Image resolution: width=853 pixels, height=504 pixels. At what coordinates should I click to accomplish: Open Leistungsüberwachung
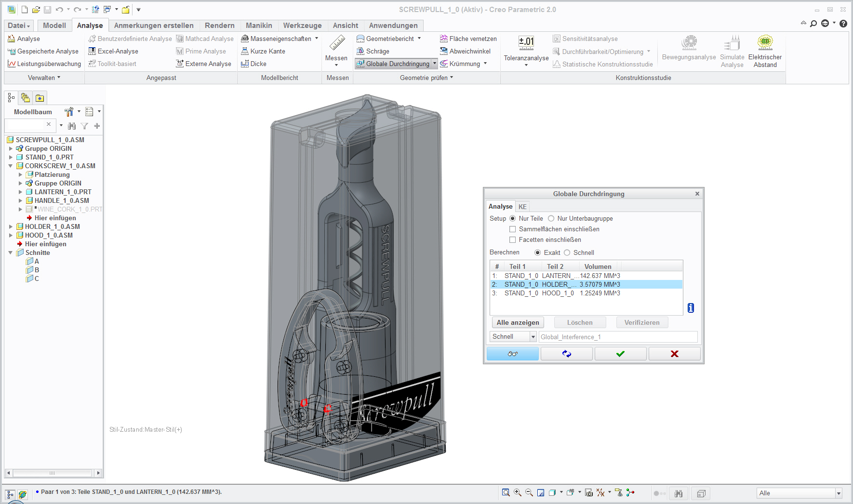[x=44, y=64]
